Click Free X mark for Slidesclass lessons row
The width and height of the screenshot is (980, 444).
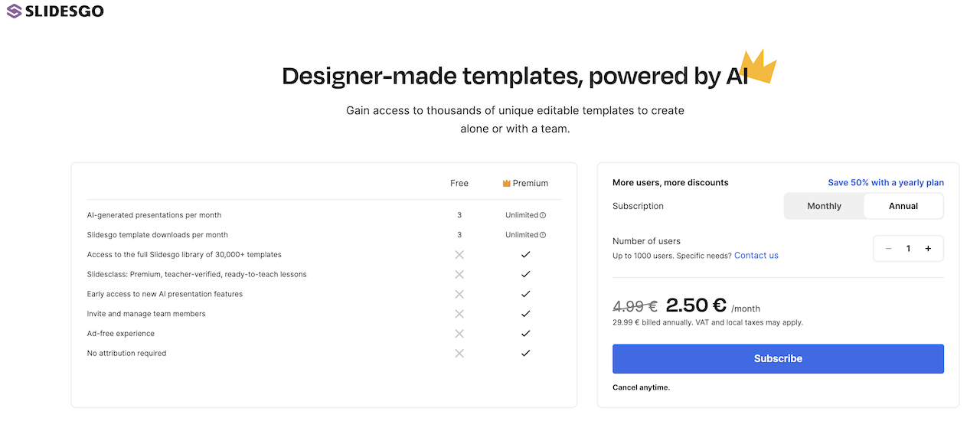point(459,274)
